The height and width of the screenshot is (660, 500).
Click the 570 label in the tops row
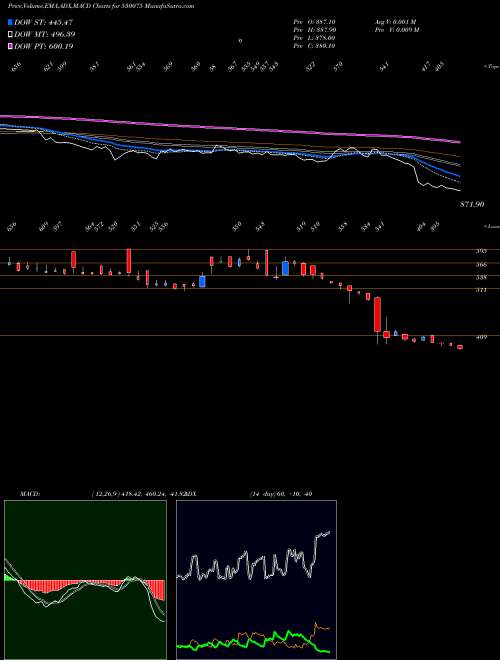tap(338, 67)
